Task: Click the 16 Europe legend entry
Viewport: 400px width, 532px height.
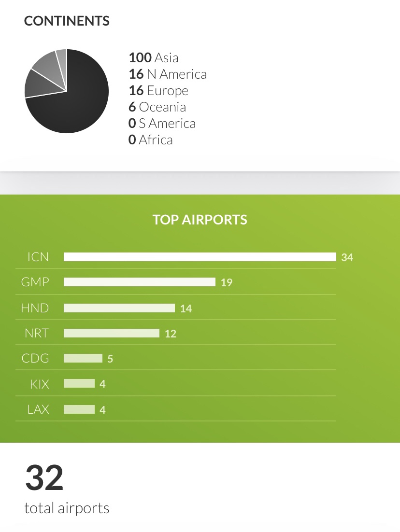Action: (x=158, y=91)
